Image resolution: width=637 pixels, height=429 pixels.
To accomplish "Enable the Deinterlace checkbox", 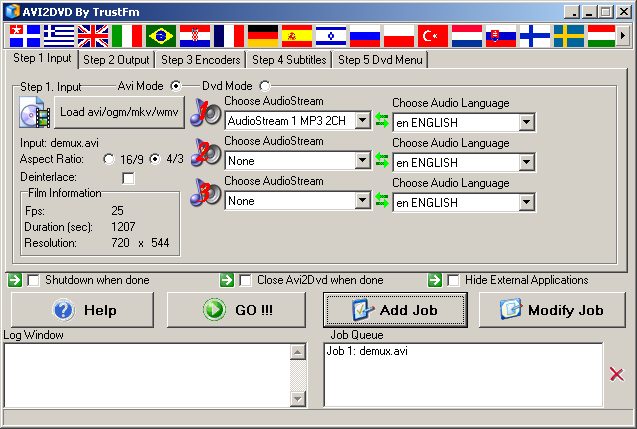I will (128, 178).
